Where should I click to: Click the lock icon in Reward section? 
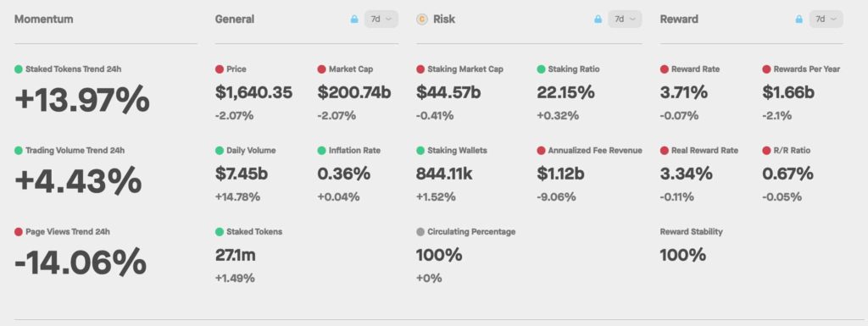798,19
